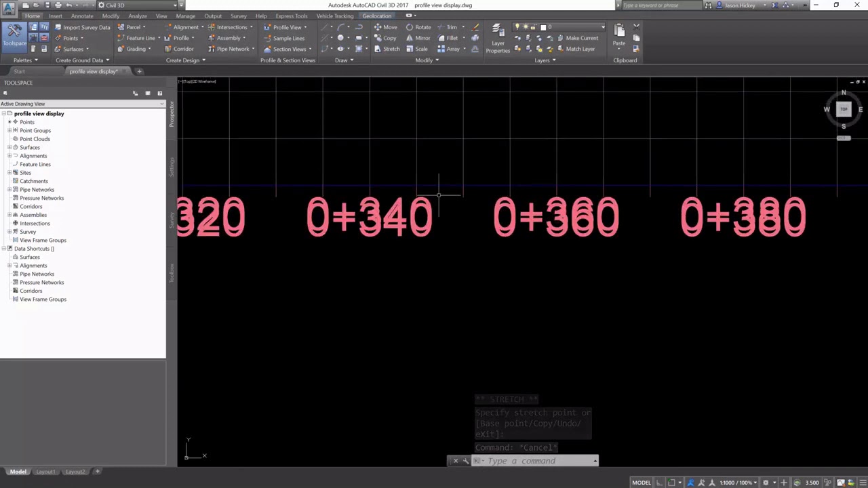Click Import Survey Data
The height and width of the screenshot is (488, 868).
point(82,27)
